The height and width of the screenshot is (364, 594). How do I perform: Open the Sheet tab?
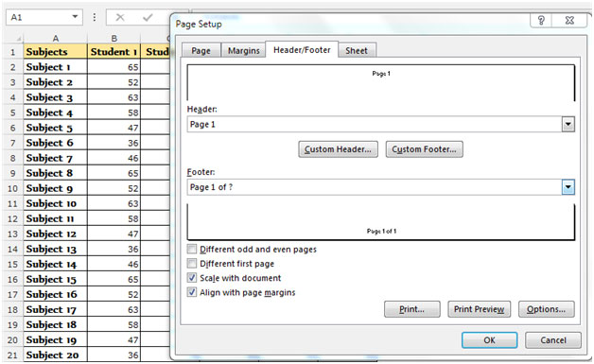(x=356, y=51)
